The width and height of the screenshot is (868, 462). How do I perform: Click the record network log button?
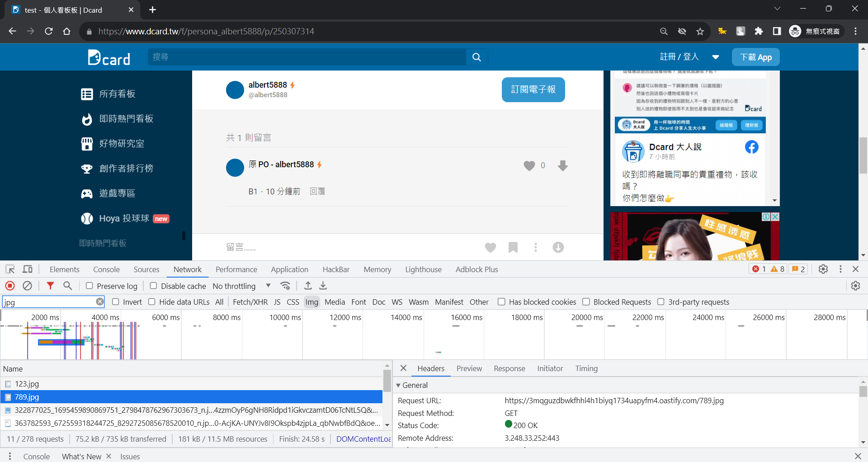coord(10,286)
